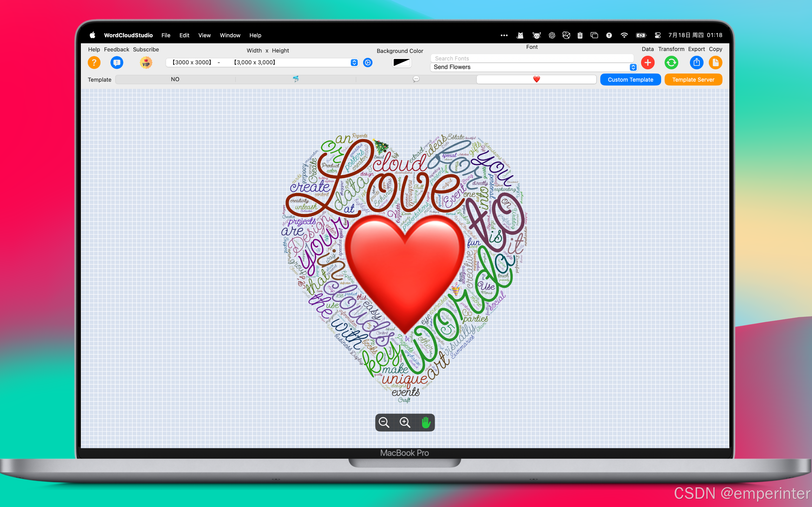
Task: Open the Custom Template button
Action: coord(630,80)
